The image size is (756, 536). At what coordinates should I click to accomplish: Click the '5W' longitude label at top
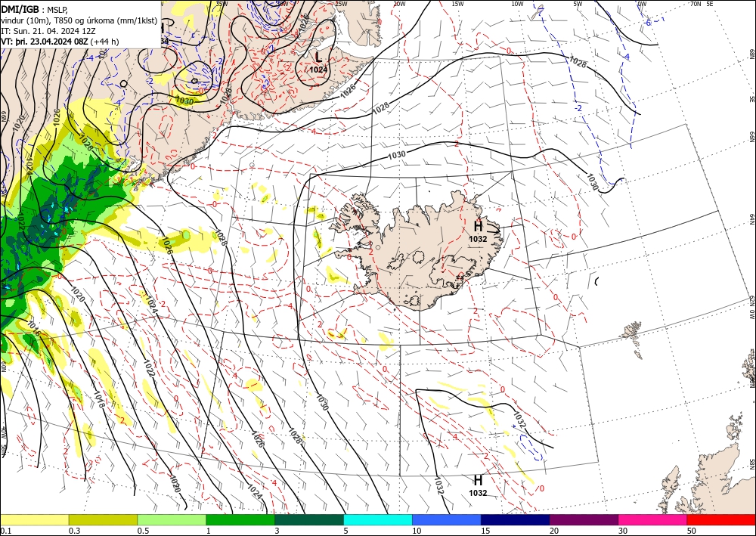click(x=578, y=4)
